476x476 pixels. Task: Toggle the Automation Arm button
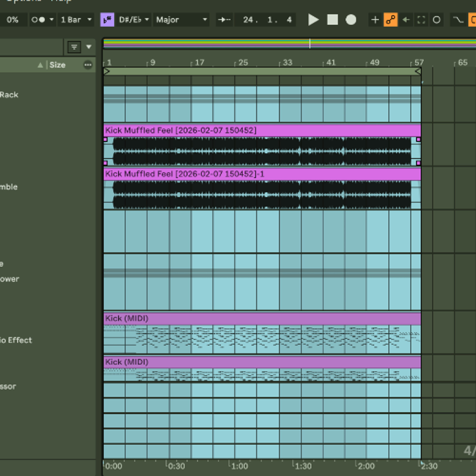390,20
